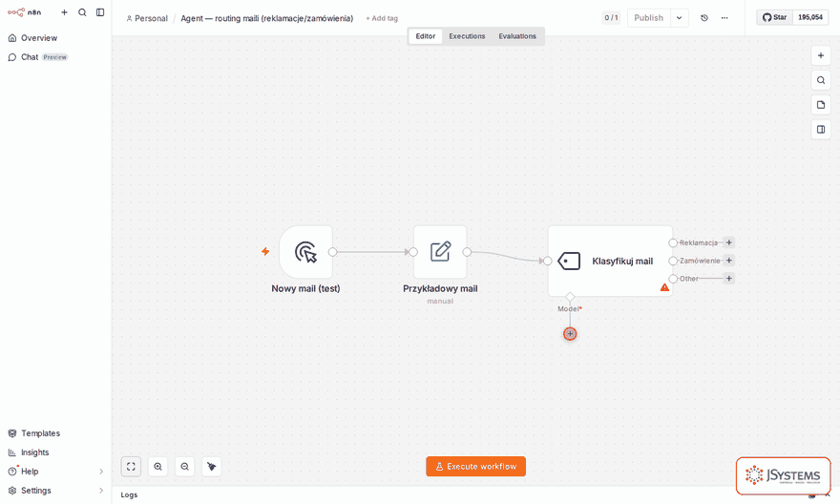Open workflow version history
Viewport: 840px width, 504px height.
[704, 18]
